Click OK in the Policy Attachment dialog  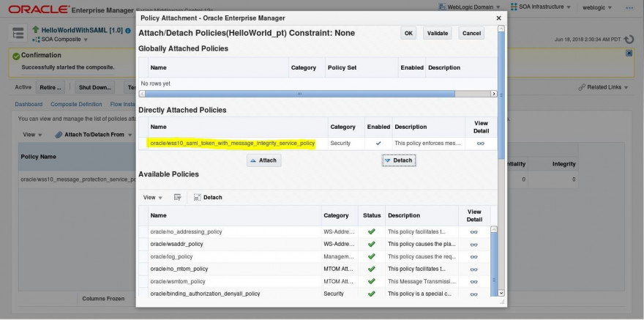click(x=408, y=33)
